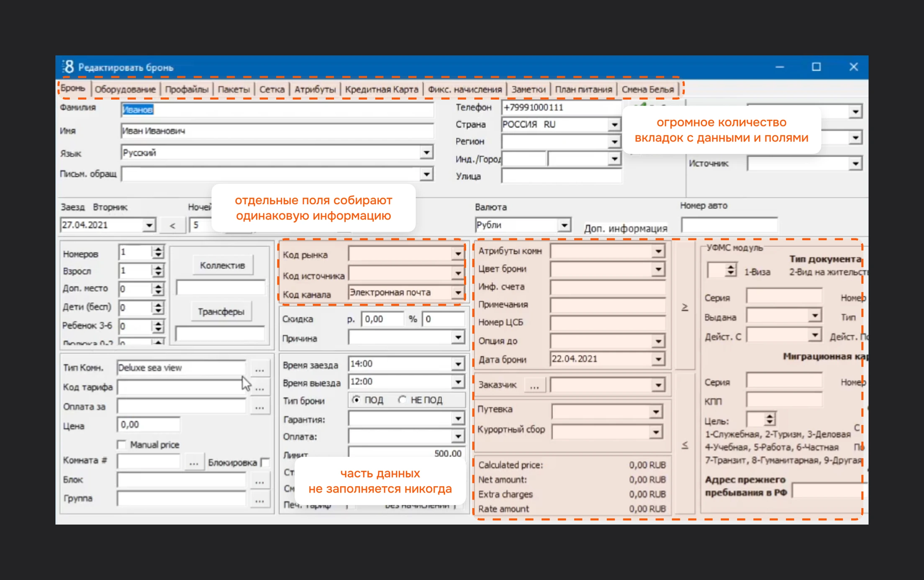Click the Фамилия input field

tap(277, 110)
